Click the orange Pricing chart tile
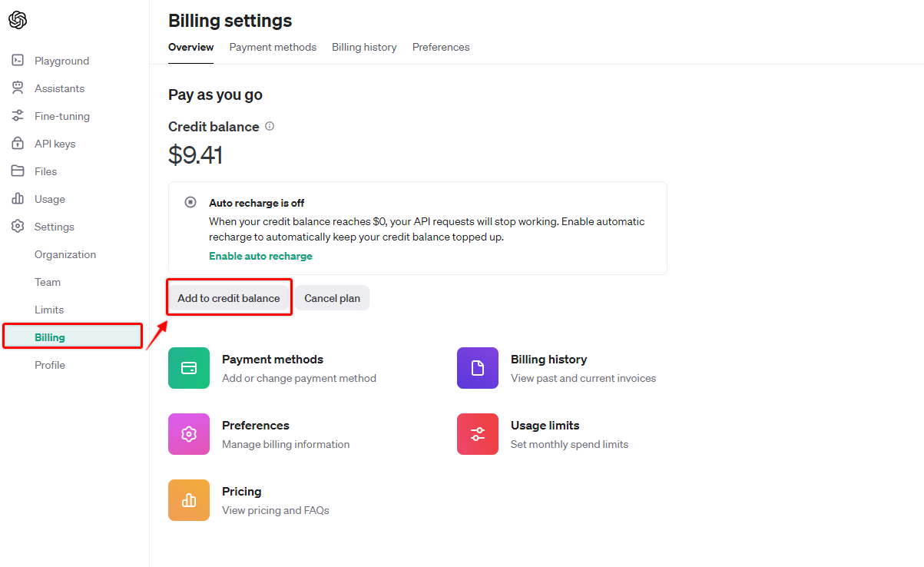 [x=189, y=500]
